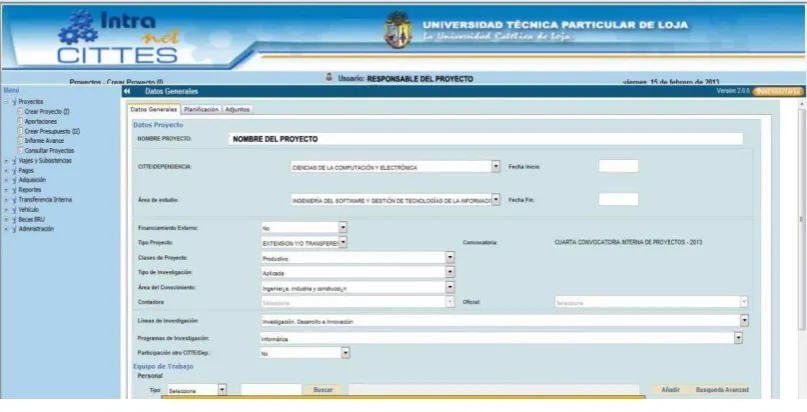Expand the Becas BRU tree node
The width and height of the screenshot is (807, 412).
(x=6, y=219)
